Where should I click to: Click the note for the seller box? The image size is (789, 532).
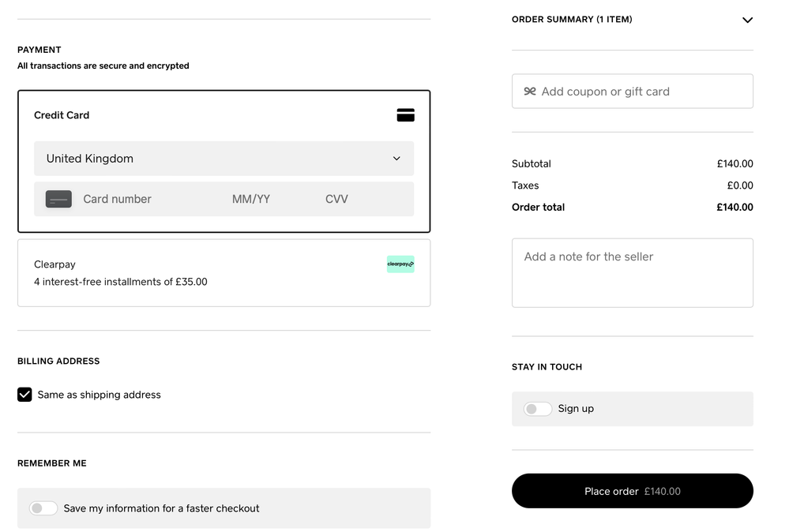632,272
